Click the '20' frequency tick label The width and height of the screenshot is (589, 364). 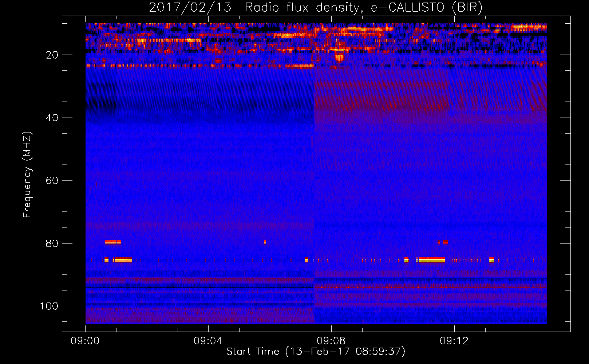pos(52,55)
